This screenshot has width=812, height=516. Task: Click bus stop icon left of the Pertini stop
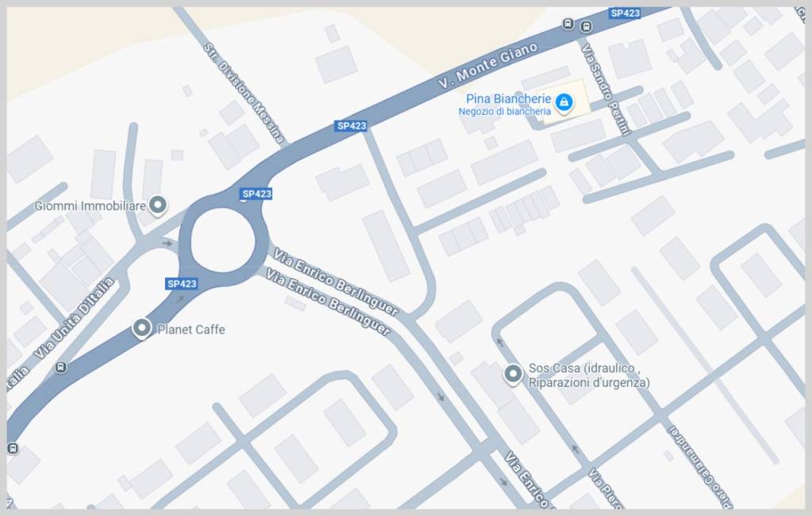[568, 24]
